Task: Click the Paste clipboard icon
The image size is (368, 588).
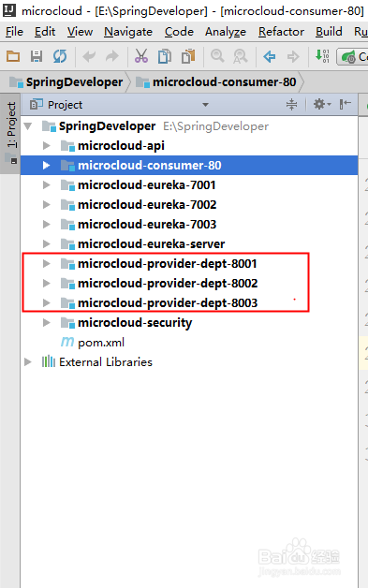Action: click(x=188, y=56)
